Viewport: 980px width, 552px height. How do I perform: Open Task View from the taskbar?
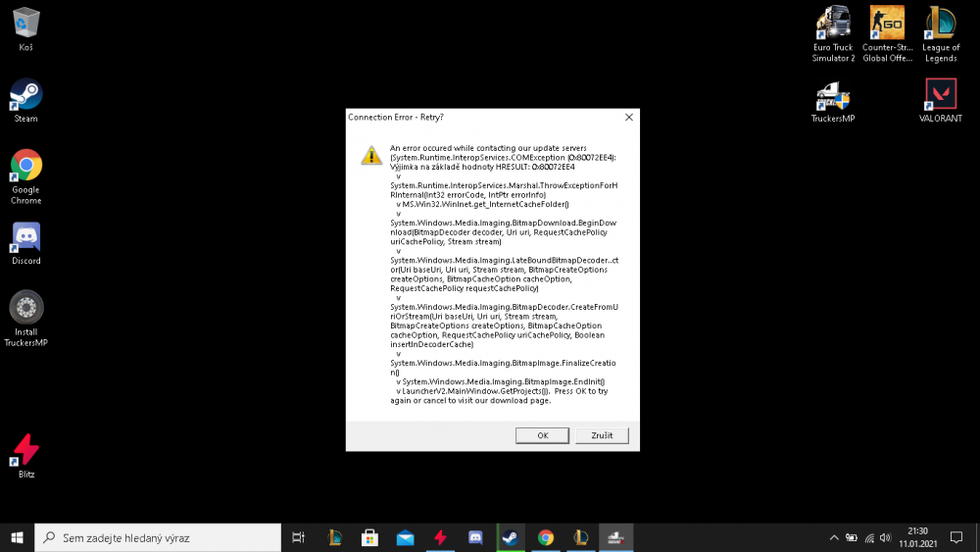point(298,537)
